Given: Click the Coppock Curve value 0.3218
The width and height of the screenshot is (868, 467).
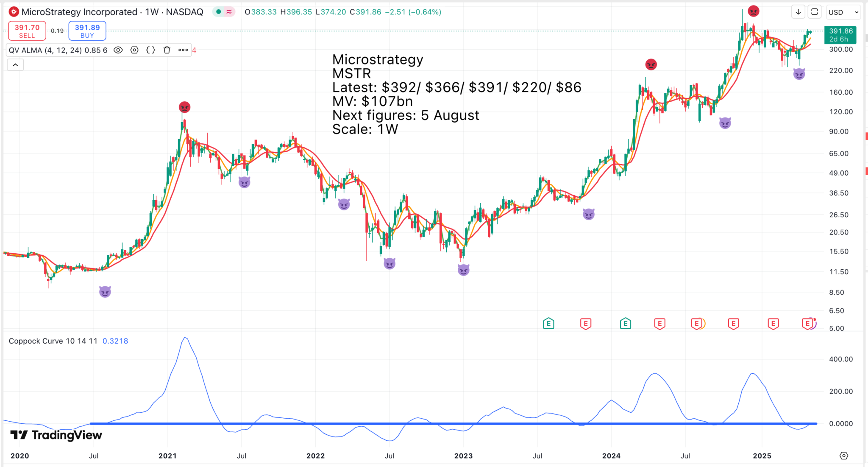Looking at the screenshot, I should (115, 341).
